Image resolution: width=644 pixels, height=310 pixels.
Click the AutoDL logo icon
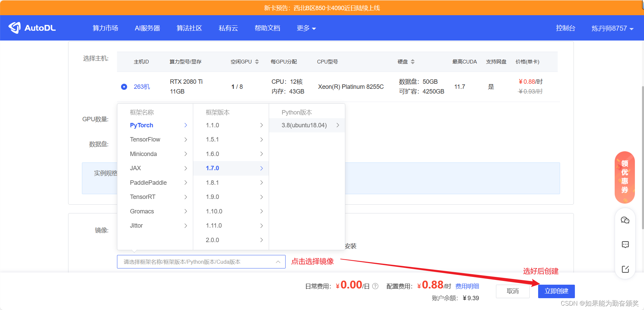15,28
